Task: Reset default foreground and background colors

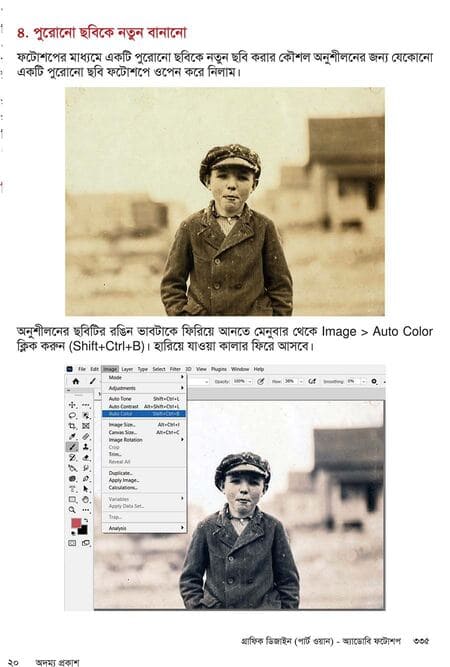Action: click(73, 533)
